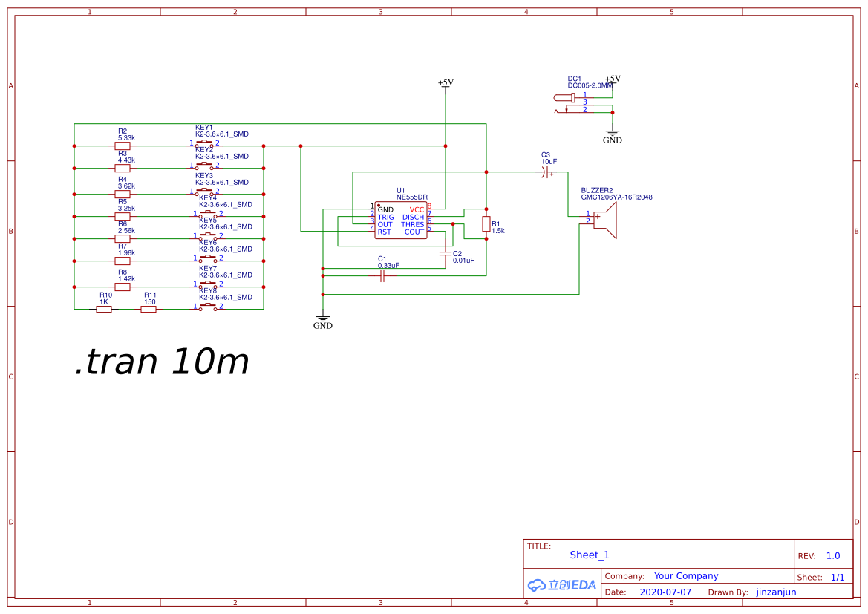Click the 3.25k value label

(126, 208)
